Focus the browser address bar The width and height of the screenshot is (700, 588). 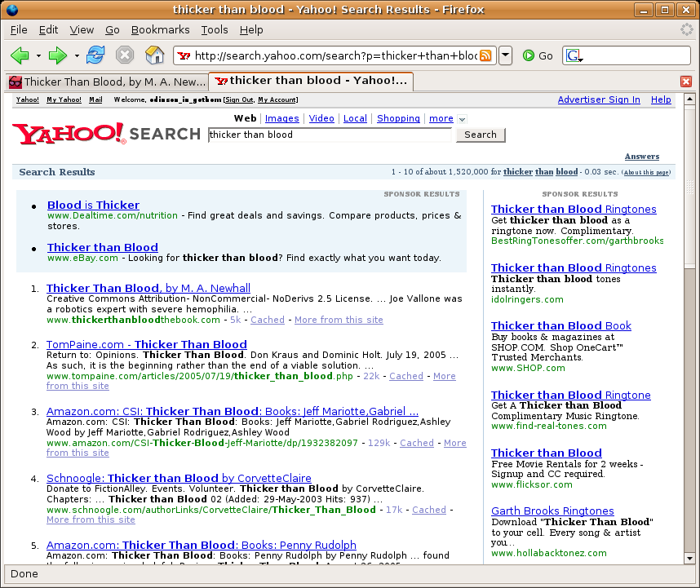point(335,55)
